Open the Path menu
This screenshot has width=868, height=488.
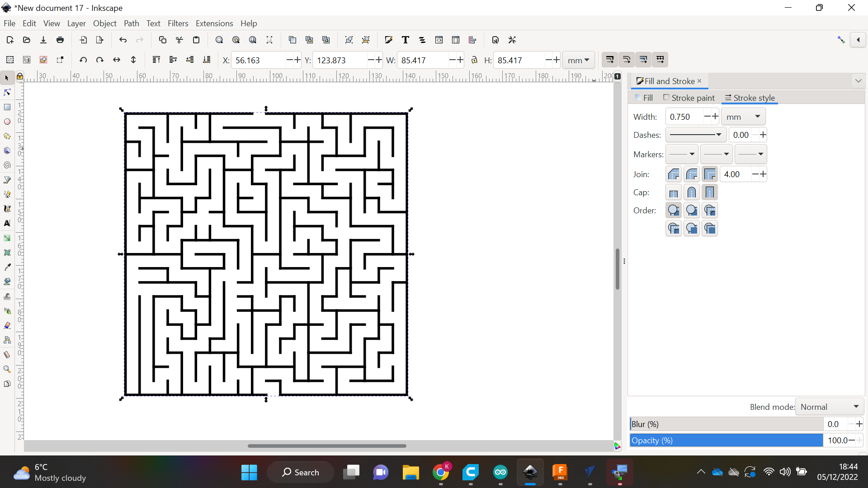point(131,23)
